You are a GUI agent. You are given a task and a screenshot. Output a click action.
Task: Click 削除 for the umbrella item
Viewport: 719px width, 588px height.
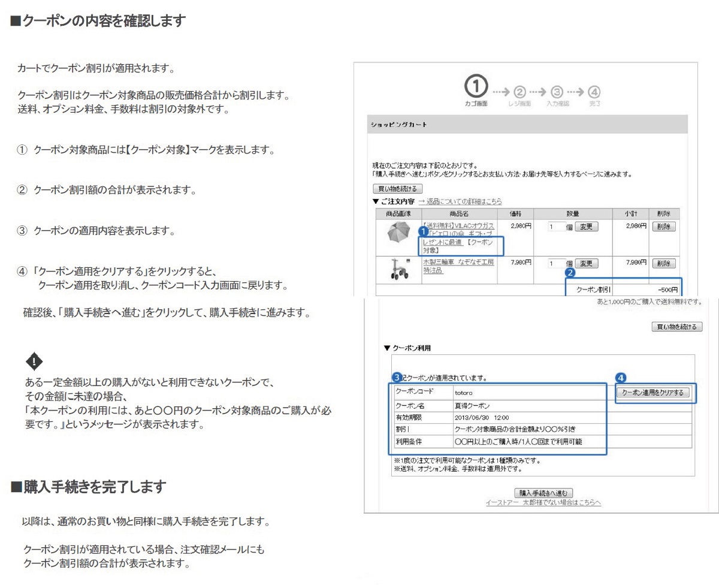click(663, 227)
